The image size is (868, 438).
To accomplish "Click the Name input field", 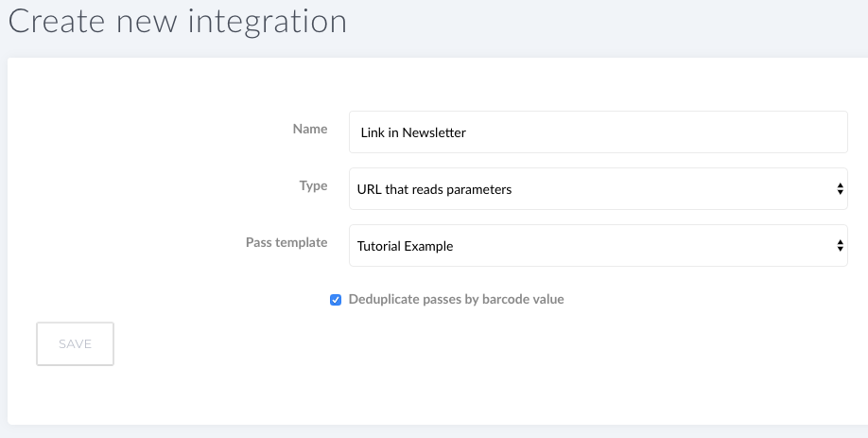I will (598, 131).
